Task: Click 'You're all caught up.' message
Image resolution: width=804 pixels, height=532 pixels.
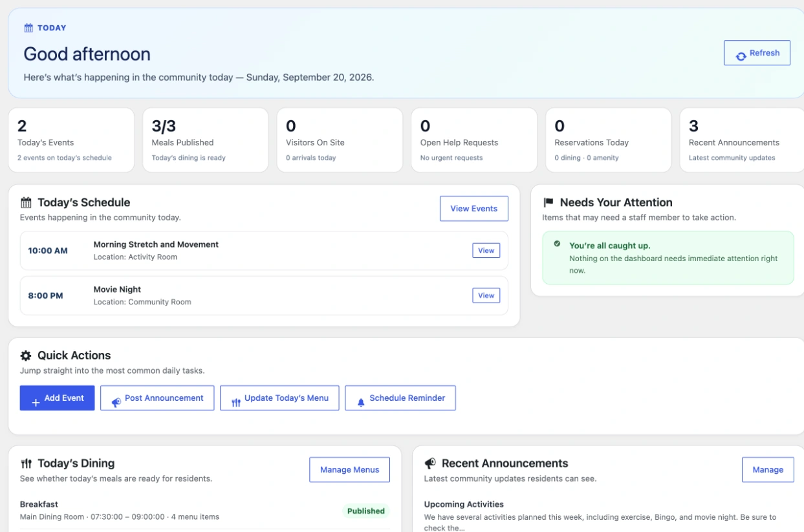Action: click(x=610, y=246)
